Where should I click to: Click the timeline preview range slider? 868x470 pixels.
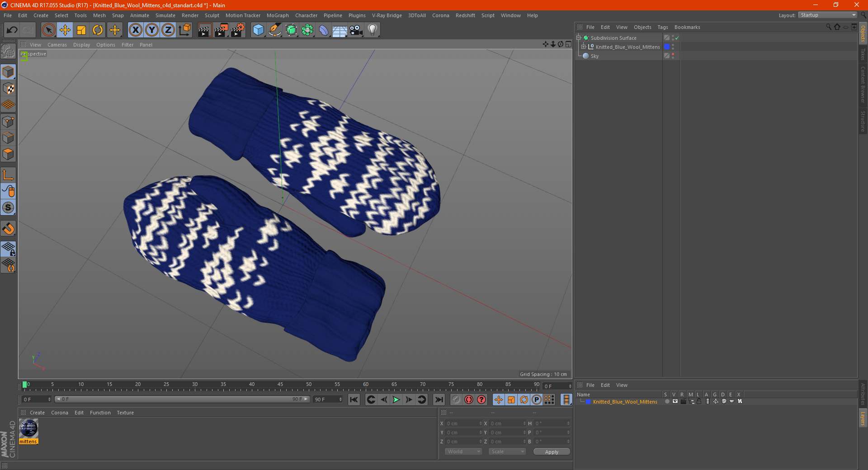pyautogui.click(x=182, y=399)
